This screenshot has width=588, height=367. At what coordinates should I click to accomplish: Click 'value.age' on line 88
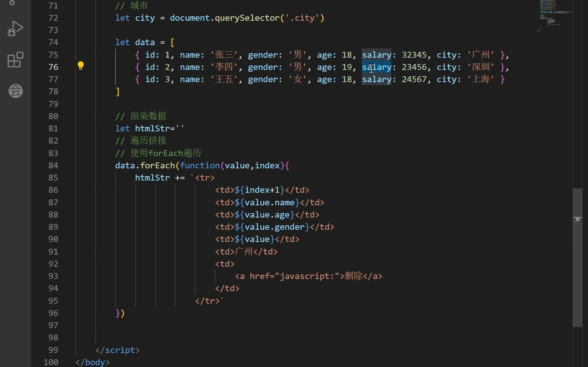click(267, 215)
